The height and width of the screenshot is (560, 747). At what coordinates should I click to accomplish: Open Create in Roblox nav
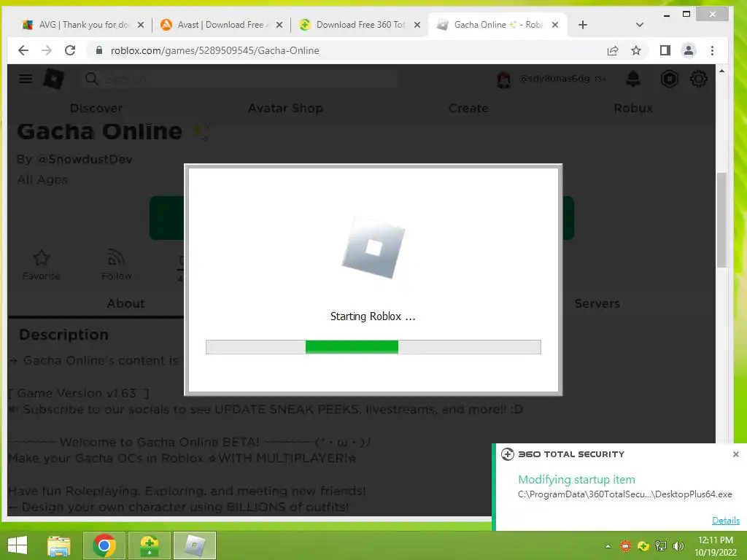468,108
